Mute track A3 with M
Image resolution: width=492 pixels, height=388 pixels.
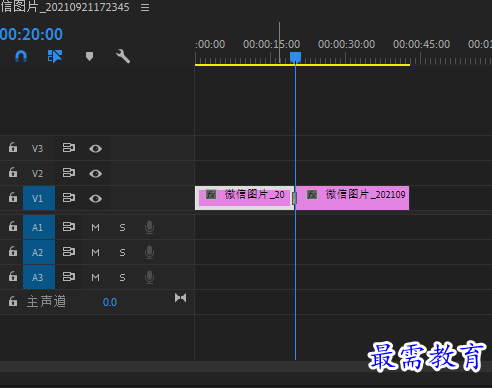click(95, 277)
